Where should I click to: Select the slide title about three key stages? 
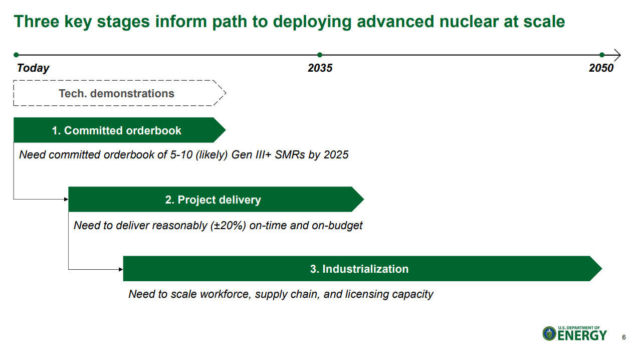click(289, 22)
